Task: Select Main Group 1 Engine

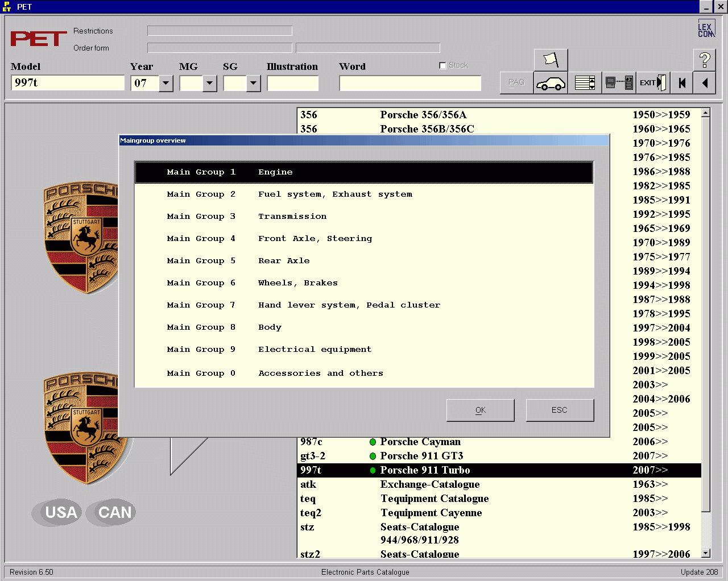Action: point(364,172)
